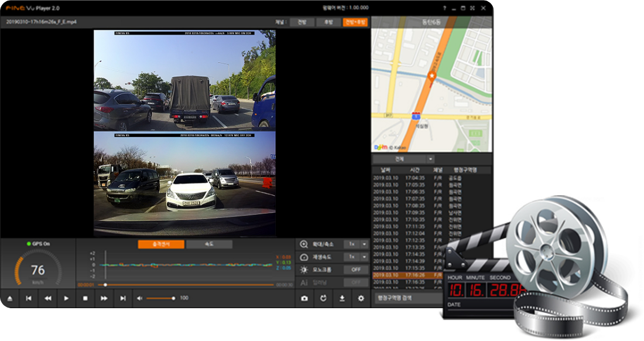Image resolution: width=644 pixels, height=341 pixels.
Task: Open settings with the gear icon
Action: click(x=361, y=298)
